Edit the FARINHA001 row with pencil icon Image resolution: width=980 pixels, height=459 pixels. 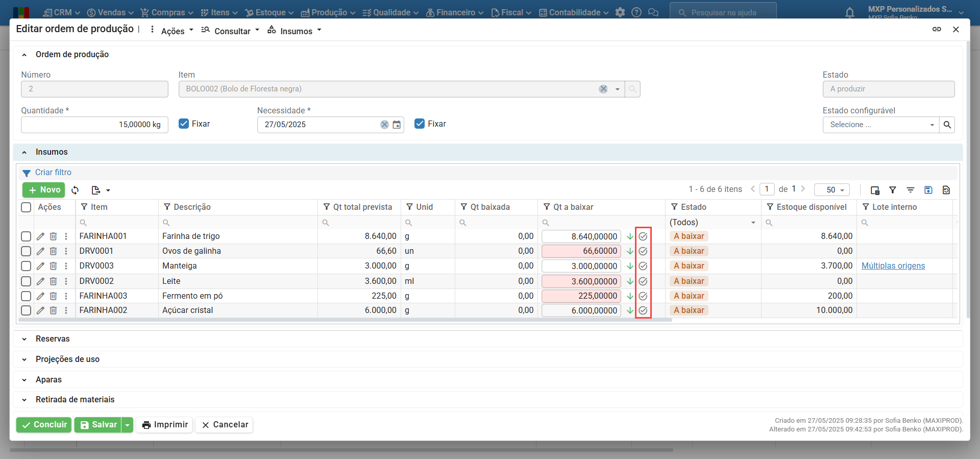(40, 236)
